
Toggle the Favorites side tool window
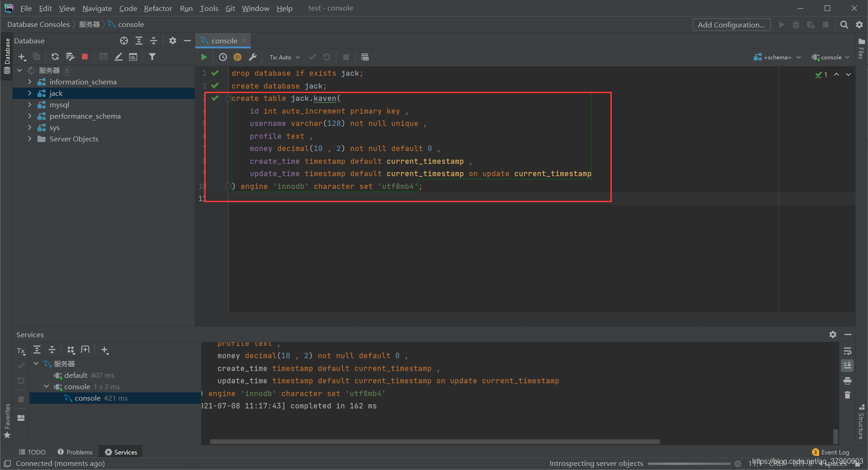coord(7,421)
